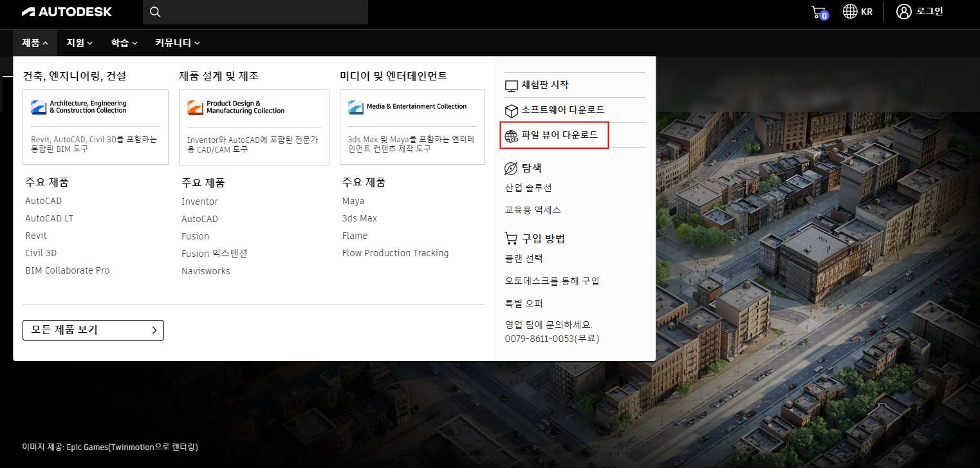Click the 로그인 link
The width and height of the screenshot is (980, 468).
(x=930, y=12)
